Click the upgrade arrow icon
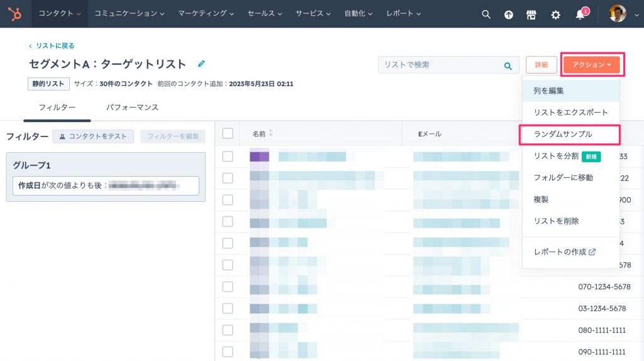 click(508, 15)
